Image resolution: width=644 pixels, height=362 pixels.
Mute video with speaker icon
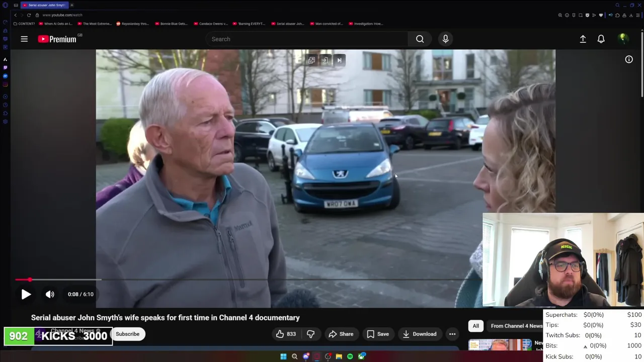click(x=50, y=295)
